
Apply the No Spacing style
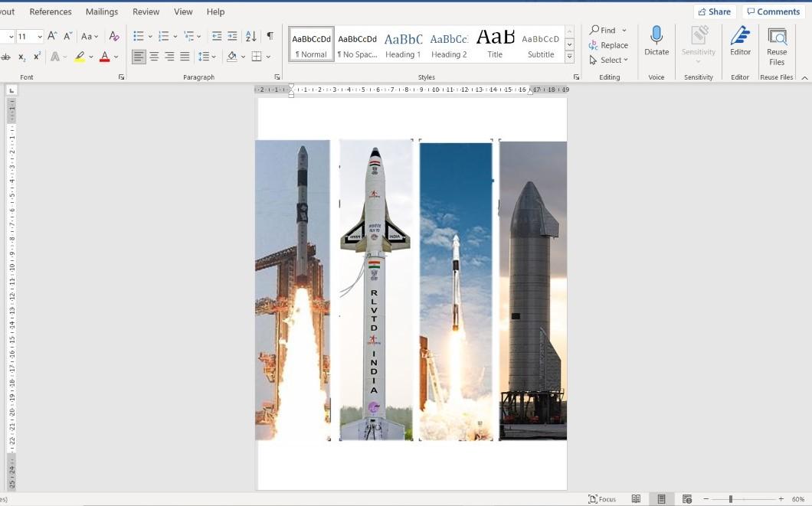tap(357, 45)
